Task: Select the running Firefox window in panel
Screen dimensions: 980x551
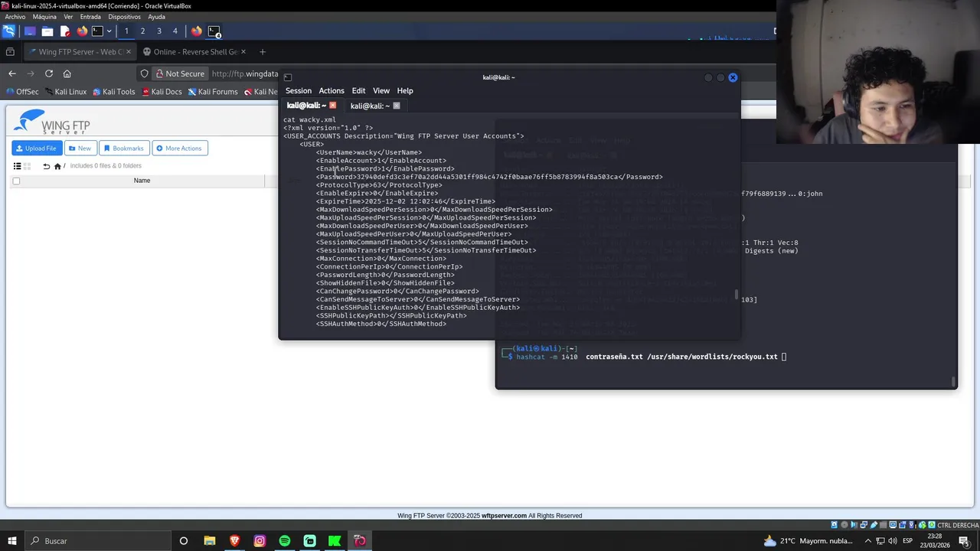Action: pos(197,31)
